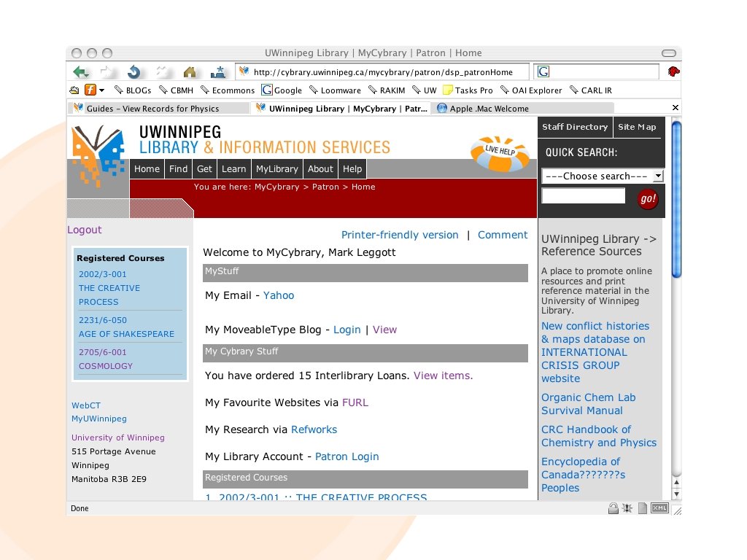Image resolution: width=747 pixels, height=560 pixels.
Task: Open the Loomware bookmark
Action: click(334, 90)
